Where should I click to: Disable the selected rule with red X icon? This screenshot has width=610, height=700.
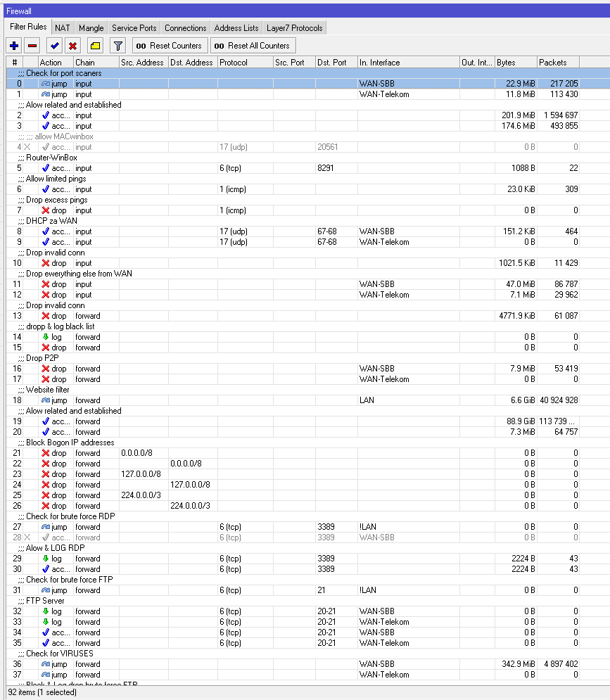point(71,45)
